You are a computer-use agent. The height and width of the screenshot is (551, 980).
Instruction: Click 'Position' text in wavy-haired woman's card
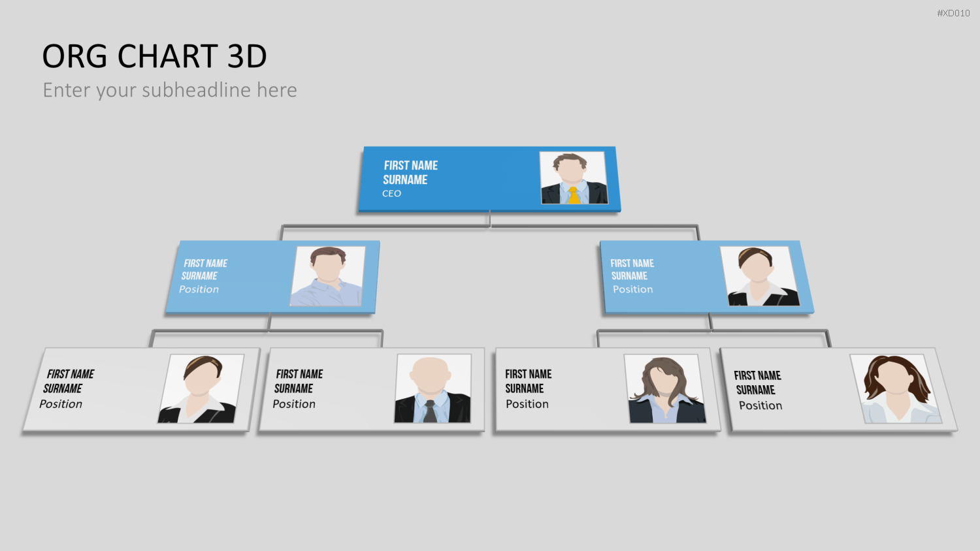click(527, 404)
